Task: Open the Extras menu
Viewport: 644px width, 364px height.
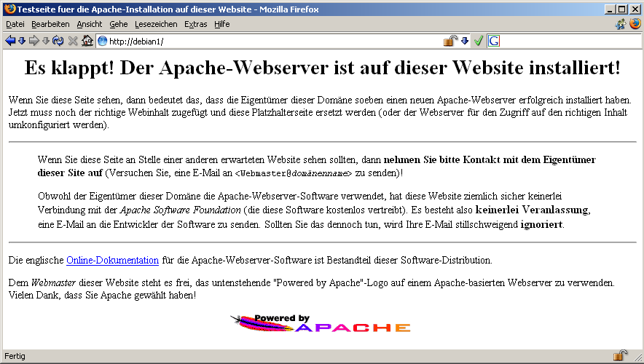Action: [195, 24]
